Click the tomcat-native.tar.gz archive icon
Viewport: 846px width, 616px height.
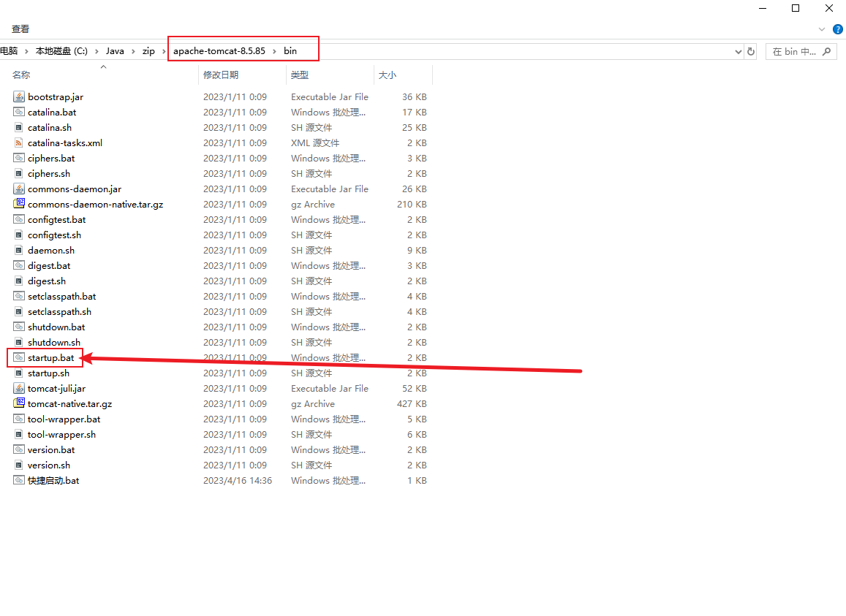click(19, 403)
